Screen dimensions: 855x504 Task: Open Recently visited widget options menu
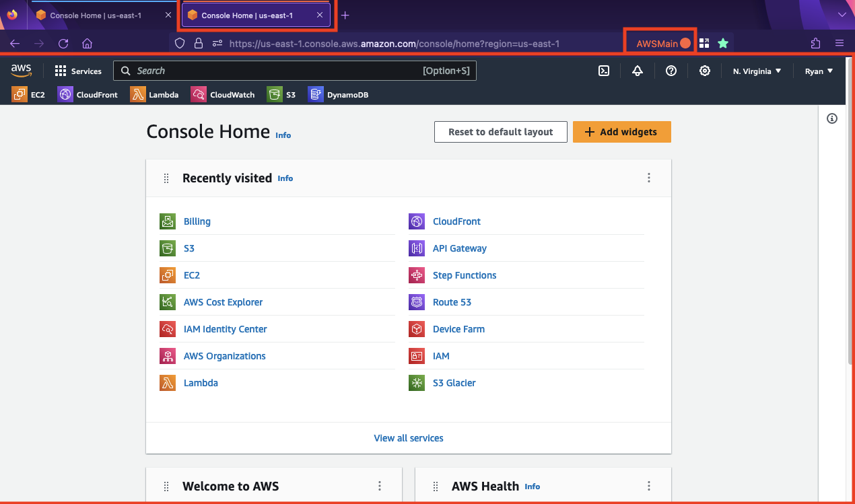[x=649, y=178]
